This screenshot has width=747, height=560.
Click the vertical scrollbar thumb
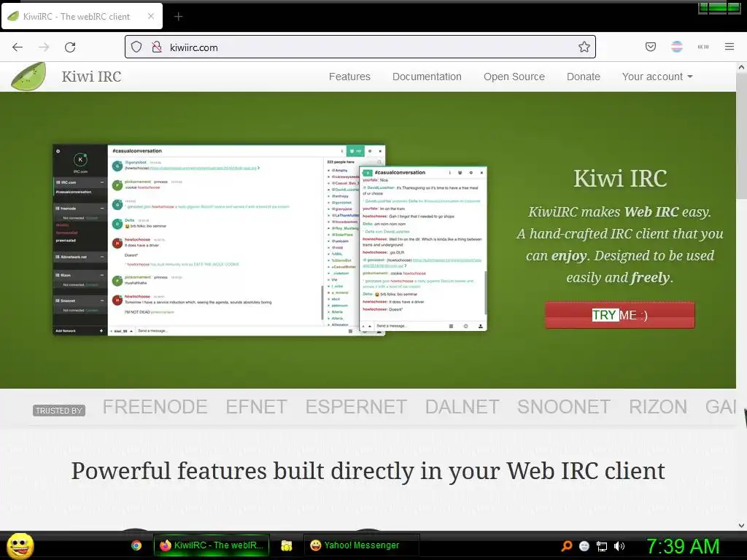[741, 136]
